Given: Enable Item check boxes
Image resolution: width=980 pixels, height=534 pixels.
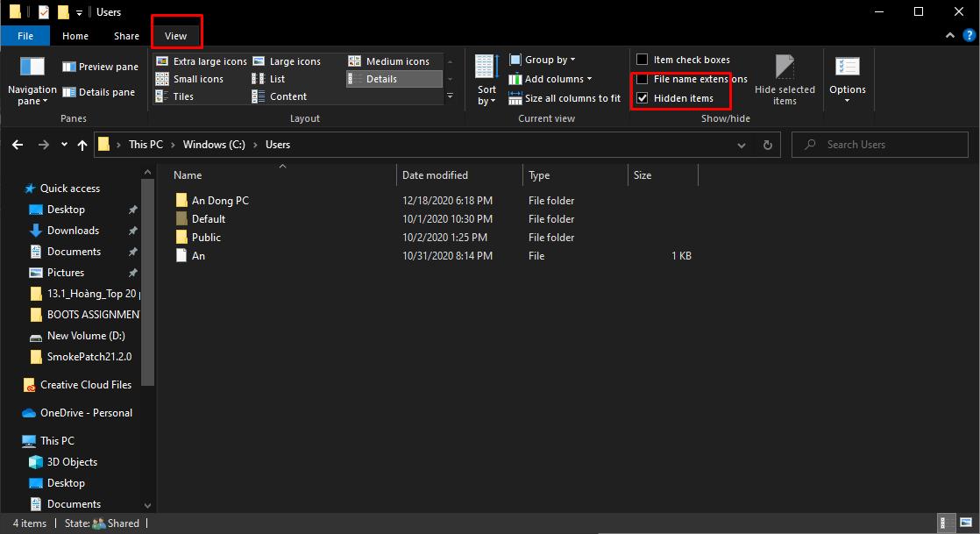Looking at the screenshot, I should [642, 60].
